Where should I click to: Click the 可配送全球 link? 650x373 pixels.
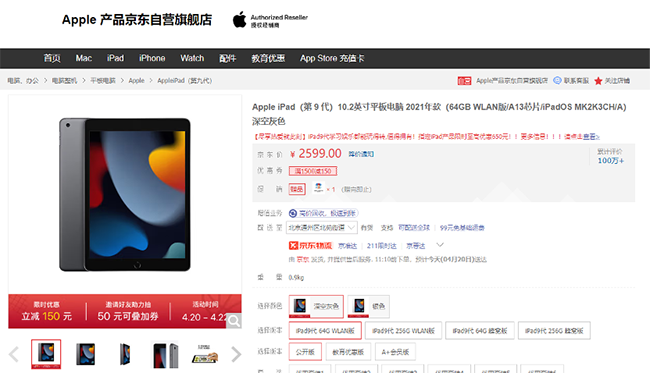[x=414, y=228]
